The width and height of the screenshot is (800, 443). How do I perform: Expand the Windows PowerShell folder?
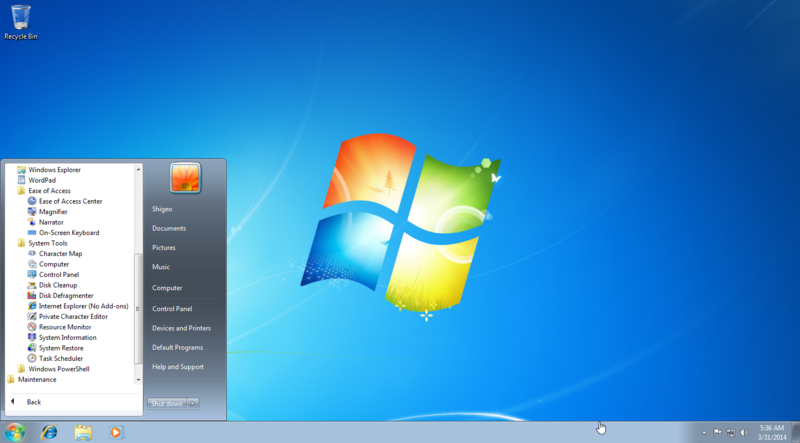point(53,369)
